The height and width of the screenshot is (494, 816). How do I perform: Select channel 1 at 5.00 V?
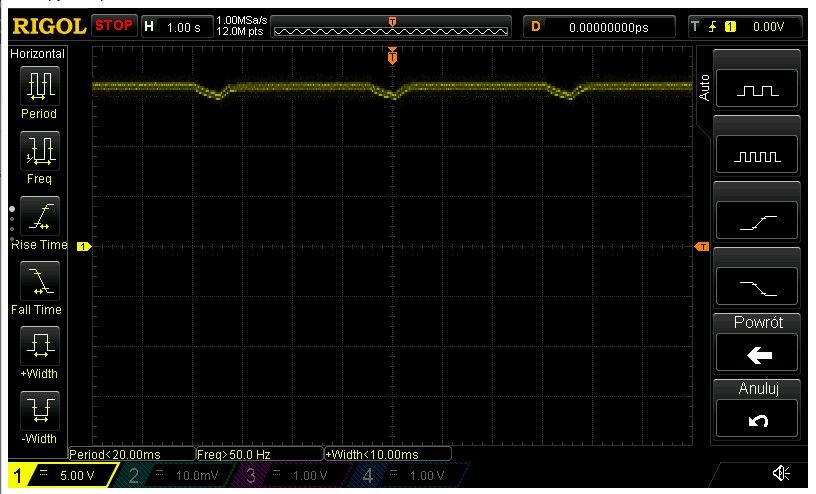coord(62,475)
